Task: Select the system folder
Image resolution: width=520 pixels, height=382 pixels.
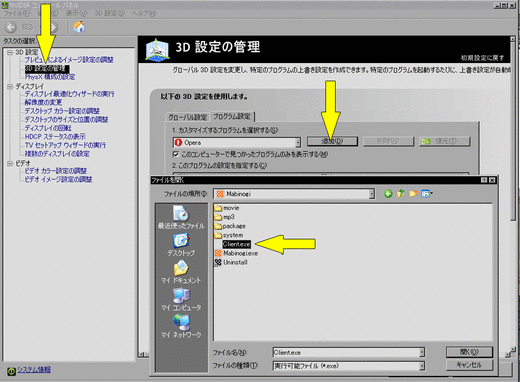Action: pyautogui.click(x=229, y=235)
